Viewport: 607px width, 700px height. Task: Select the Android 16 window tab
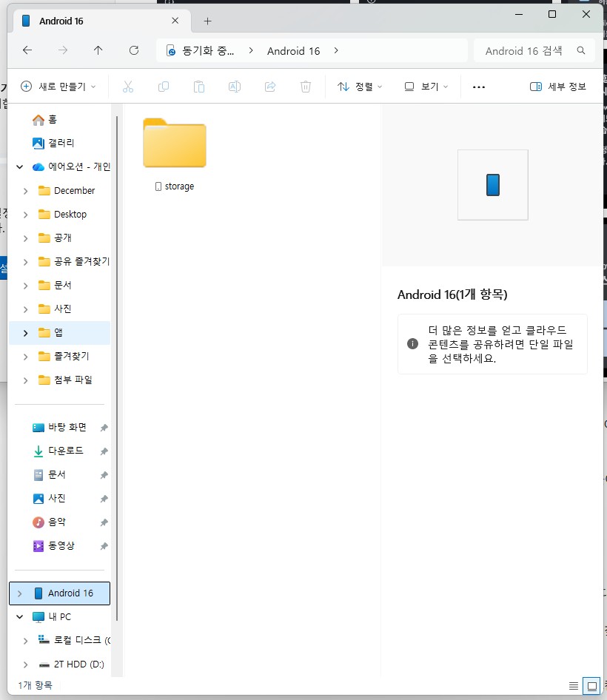coord(102,21)
